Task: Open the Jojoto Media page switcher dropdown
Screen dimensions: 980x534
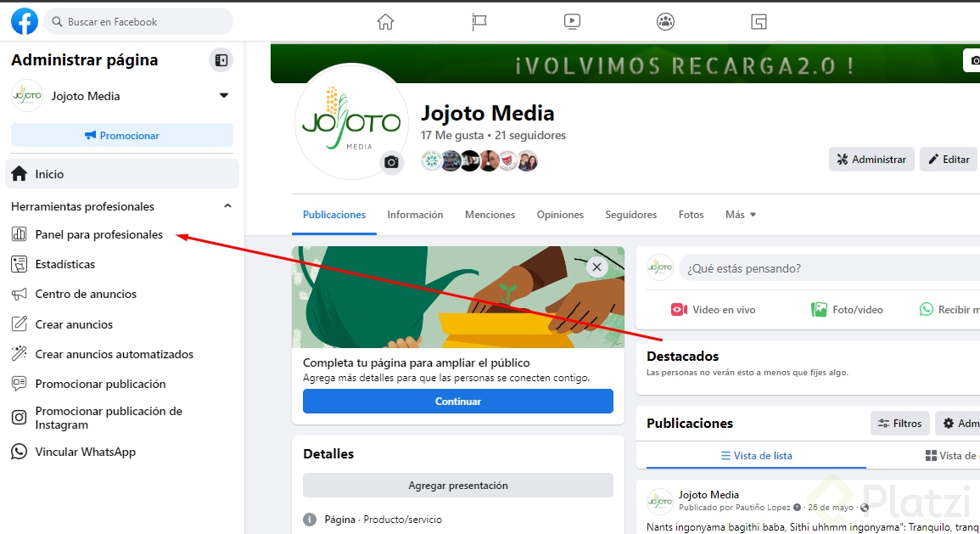Action: click(x=224, y=96)
